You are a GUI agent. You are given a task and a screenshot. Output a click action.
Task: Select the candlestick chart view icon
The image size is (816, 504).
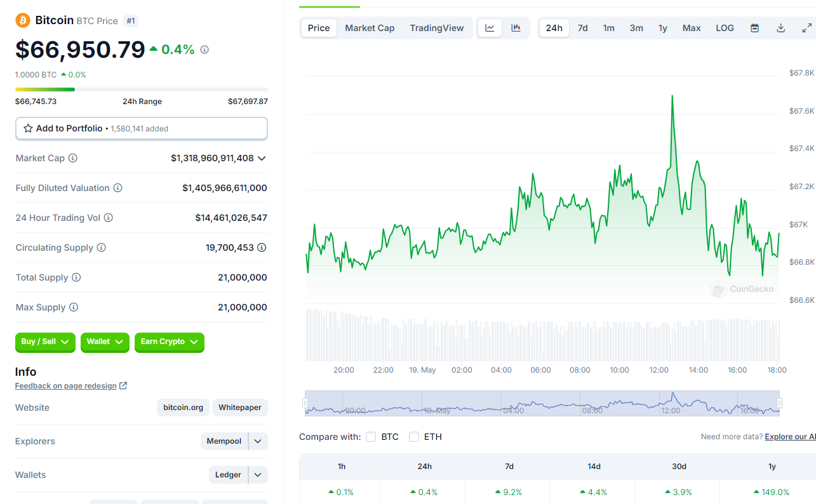(516, 28)
